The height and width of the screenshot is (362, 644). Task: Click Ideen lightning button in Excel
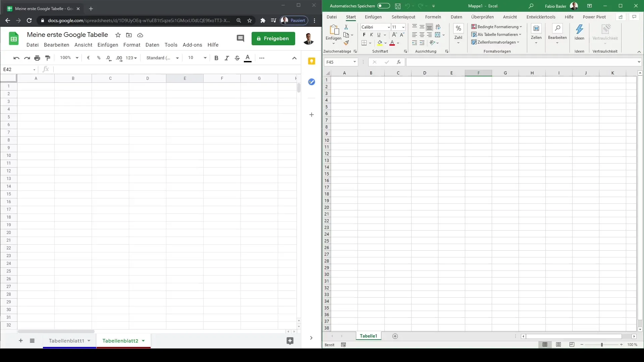579,32
